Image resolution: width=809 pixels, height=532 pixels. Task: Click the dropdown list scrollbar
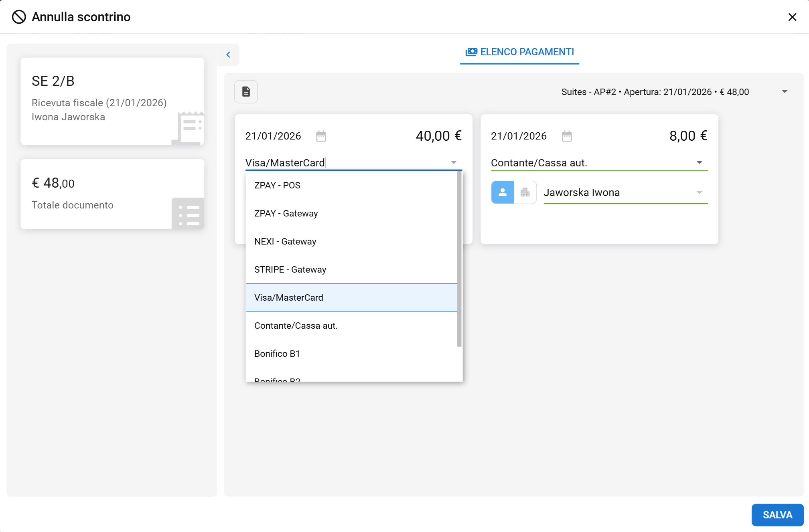[x=459, y=259]
